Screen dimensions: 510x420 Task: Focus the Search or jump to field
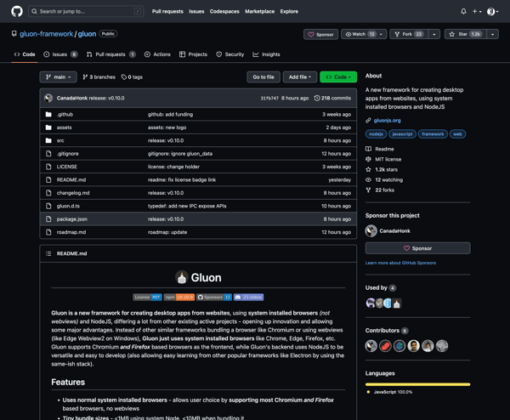pos(86,11)
